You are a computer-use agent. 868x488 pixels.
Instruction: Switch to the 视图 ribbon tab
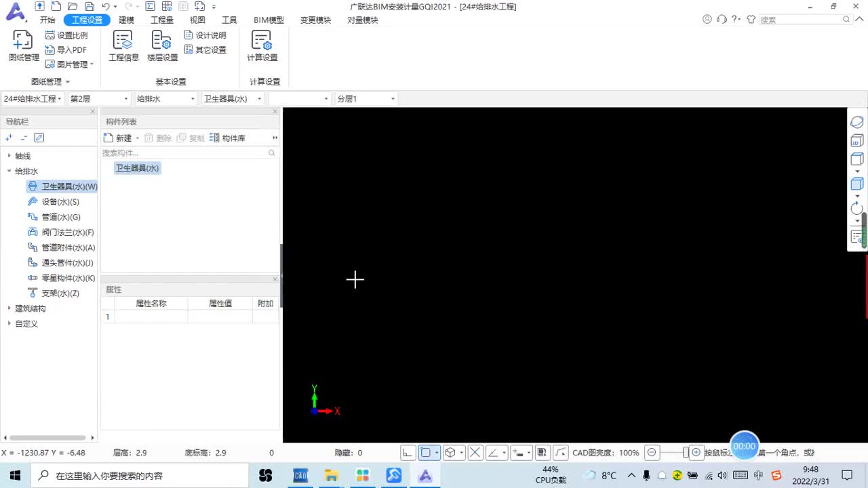(197, 20)
